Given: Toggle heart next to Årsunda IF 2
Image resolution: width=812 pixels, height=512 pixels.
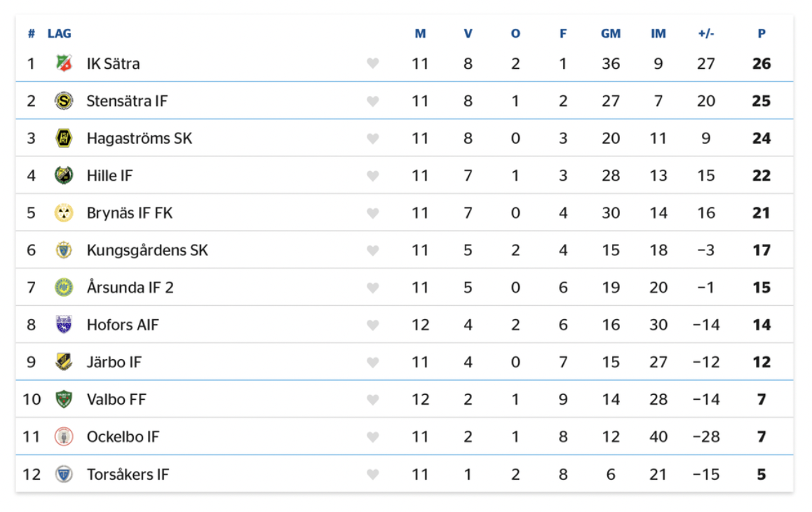Looking at the screenshot, I should pos(373,288).
